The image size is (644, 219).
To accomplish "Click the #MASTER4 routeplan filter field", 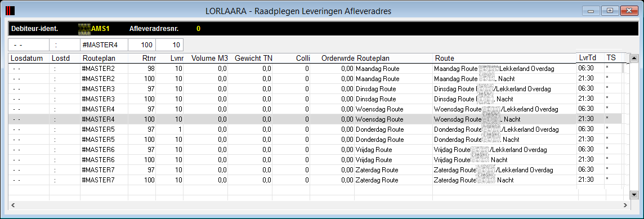I will (104, 45).
